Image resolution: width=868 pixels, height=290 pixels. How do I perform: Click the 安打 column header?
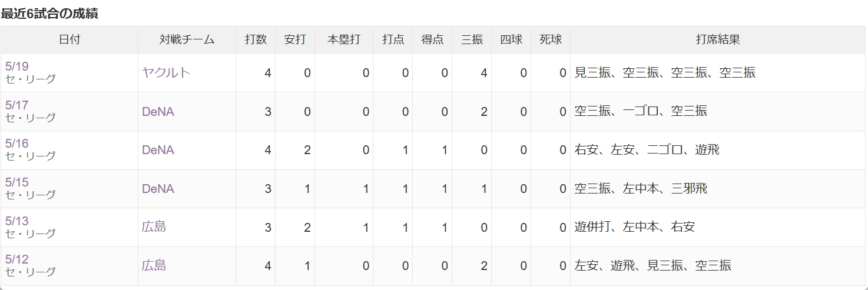click(295, 40)
